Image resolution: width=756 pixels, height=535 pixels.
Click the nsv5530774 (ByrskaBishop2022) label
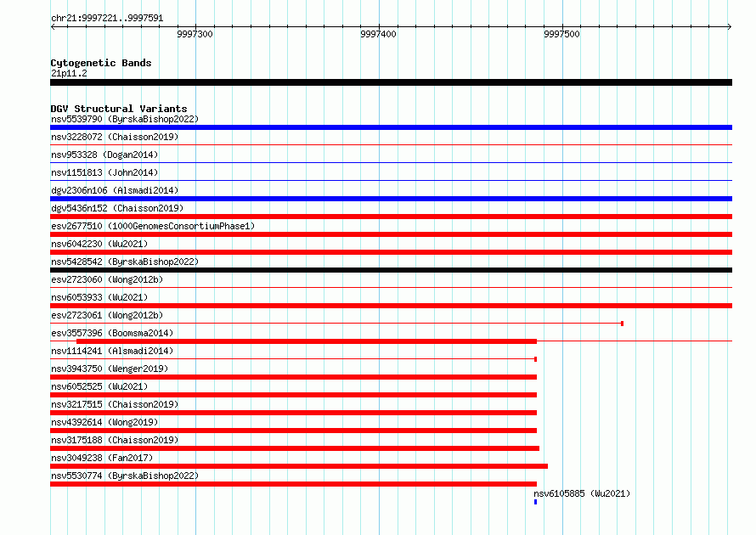[125, 476]
